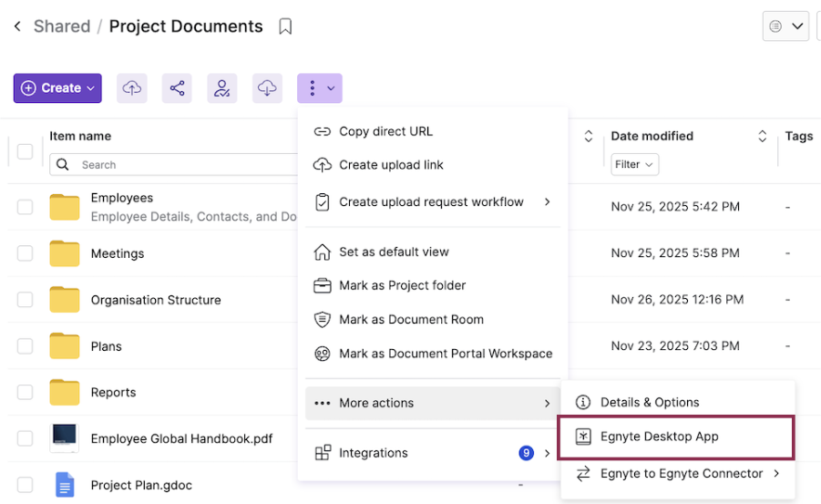Click the share toolbar icon
The width and height of the screenshot is (821, 504).
click(x=177, y=88)
